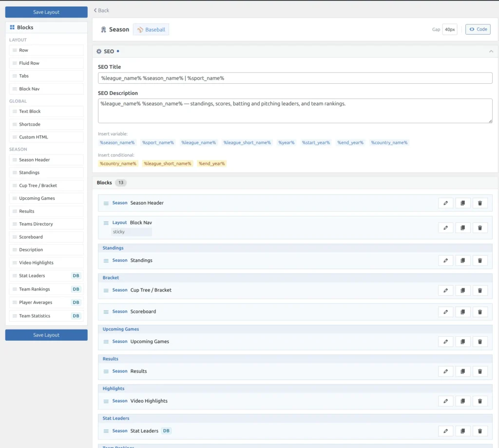
Task: Delete the Season Header block
Action: pos(480,203)
